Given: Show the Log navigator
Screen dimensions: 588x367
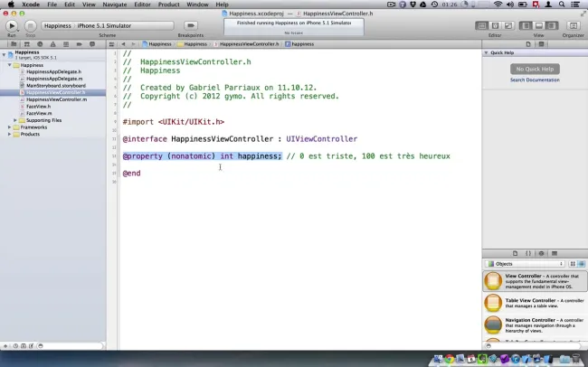Looking at the screenshot, I should (x=92, y=44).
